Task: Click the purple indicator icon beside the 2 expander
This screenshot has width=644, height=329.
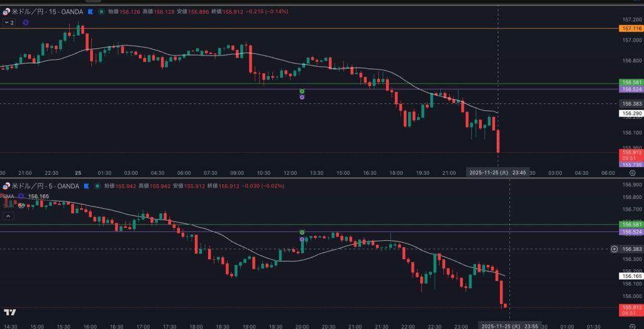Action: (26, 22)
